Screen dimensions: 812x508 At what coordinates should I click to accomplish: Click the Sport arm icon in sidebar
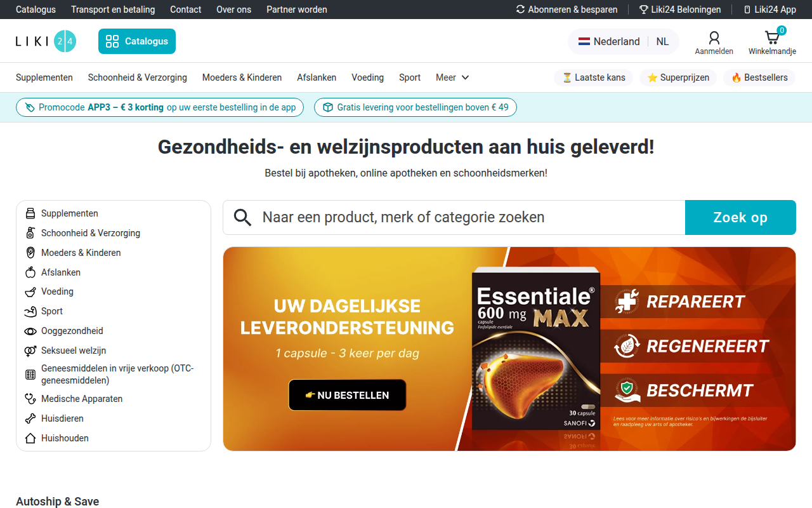pos(30,311)
